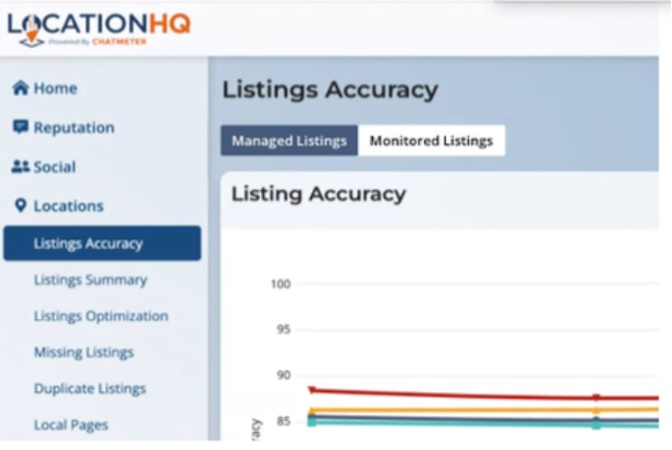Click the Reputation speech bubble icon

tap(20, 127)
